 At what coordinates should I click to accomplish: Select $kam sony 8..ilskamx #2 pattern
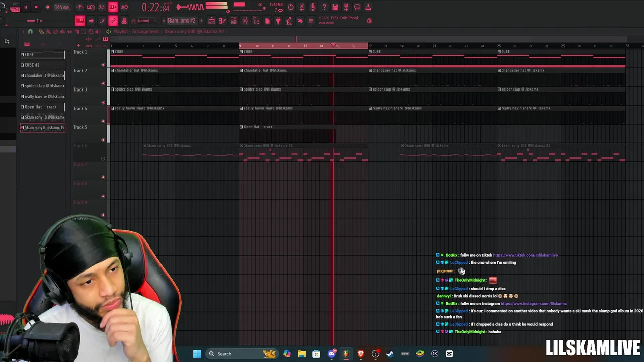[x=42, y=128]
